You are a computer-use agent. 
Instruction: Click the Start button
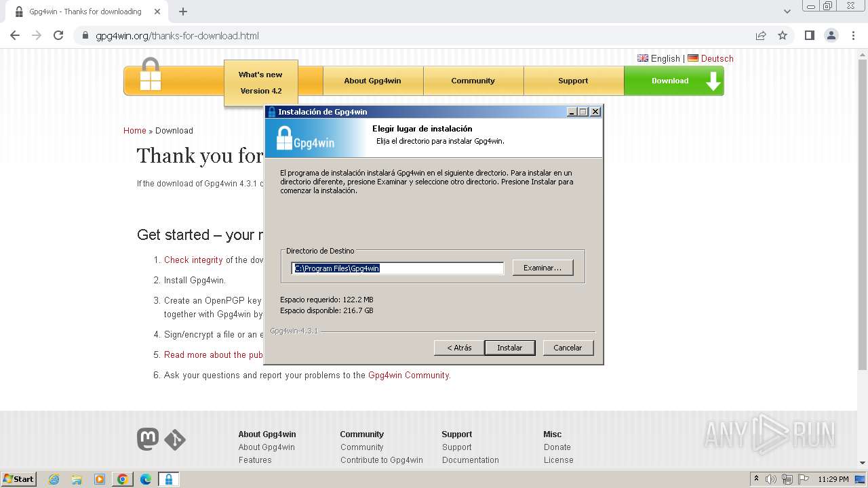tap(18, 479)
